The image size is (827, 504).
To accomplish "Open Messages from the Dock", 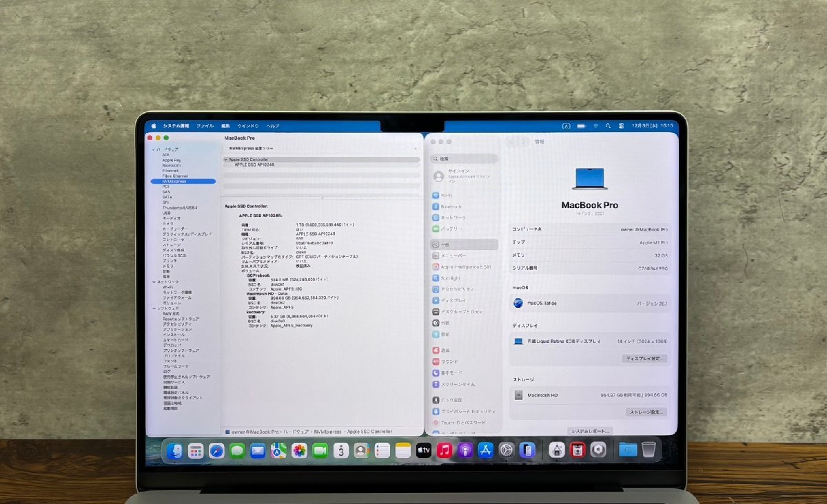I will [x=237, y=450].
